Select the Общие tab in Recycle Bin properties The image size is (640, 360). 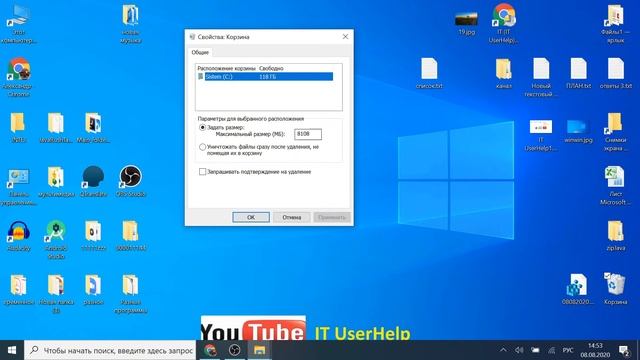(200, 52)
